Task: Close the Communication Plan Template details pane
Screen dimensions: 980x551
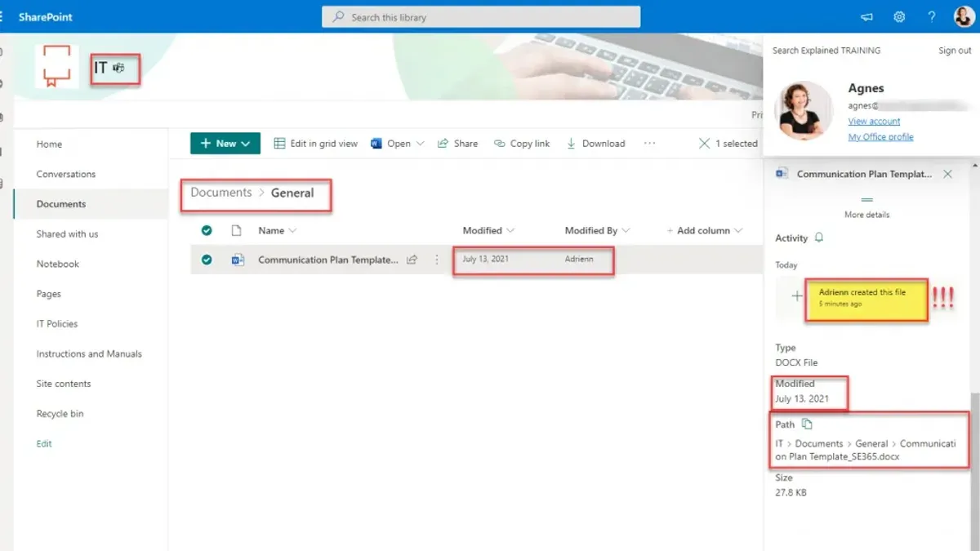Action: coord(947,174)
